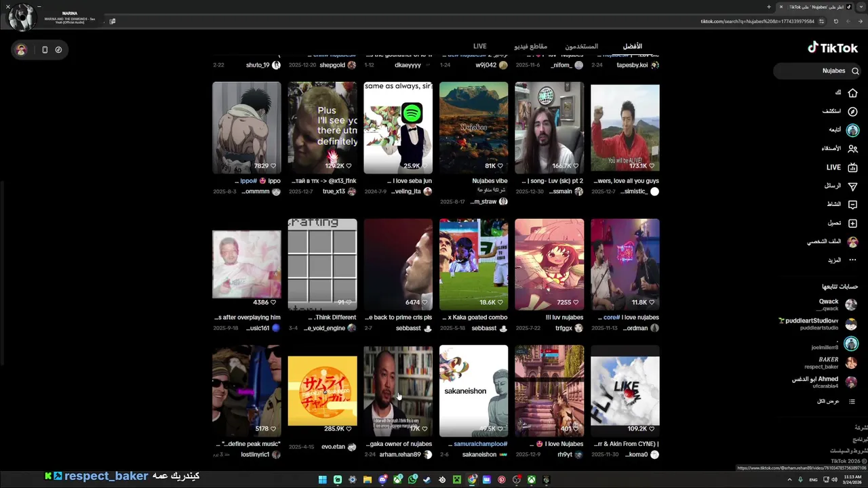Viewport: 868px width, 488px height.
Task: Open creator lostlinyric1 profile link
Action: coord(255,455)
